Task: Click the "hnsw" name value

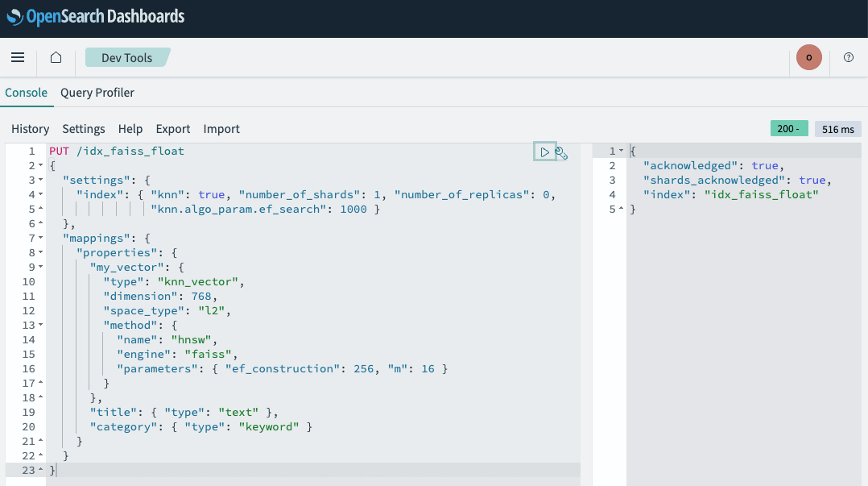Action: [x=192, y=339]
